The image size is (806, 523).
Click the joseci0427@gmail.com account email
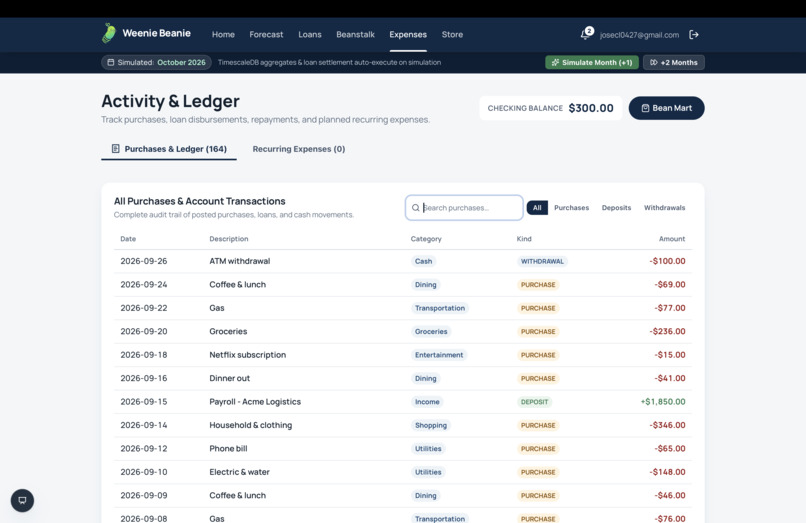tap(639, 35)
